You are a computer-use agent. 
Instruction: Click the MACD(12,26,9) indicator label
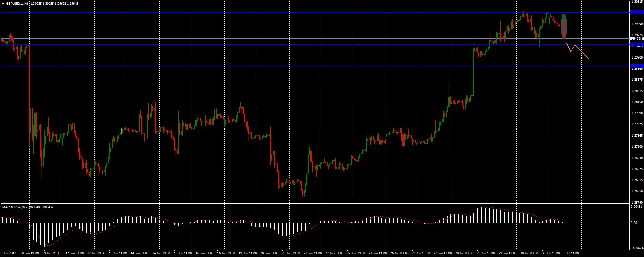tap(14, 207)
